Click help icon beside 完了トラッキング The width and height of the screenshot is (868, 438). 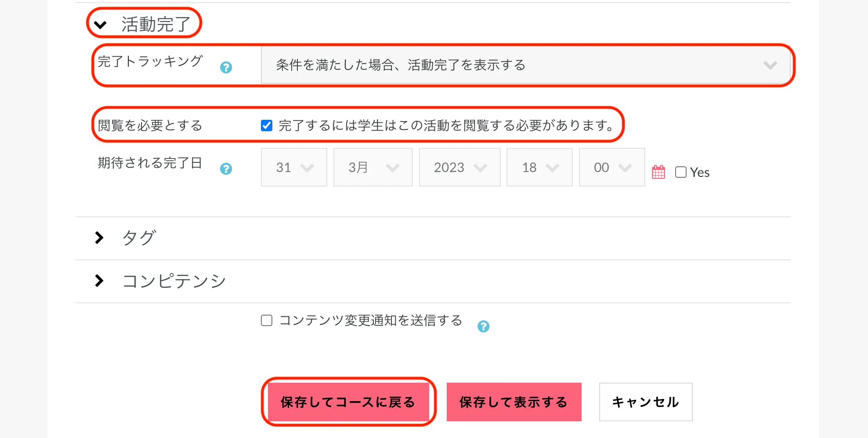(x=226, y=67)
